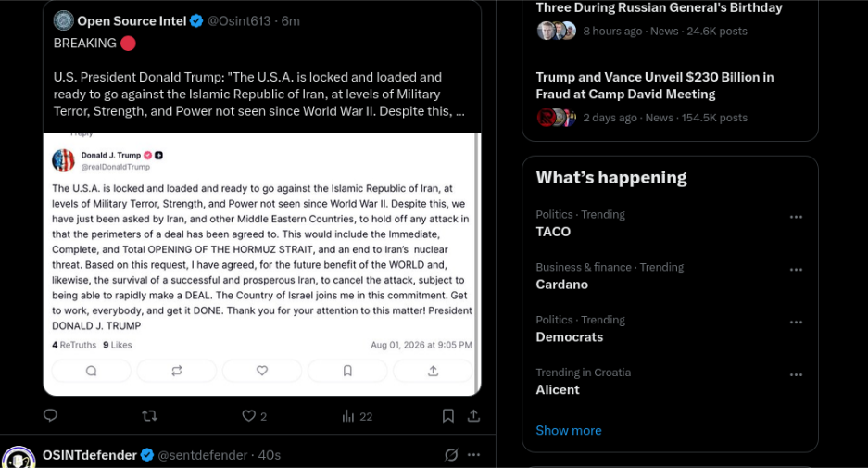The width and height of the screenshot is (868, 468).
Task: Click the Grok icon on OSINTdefender post
Action: point(451,455)
